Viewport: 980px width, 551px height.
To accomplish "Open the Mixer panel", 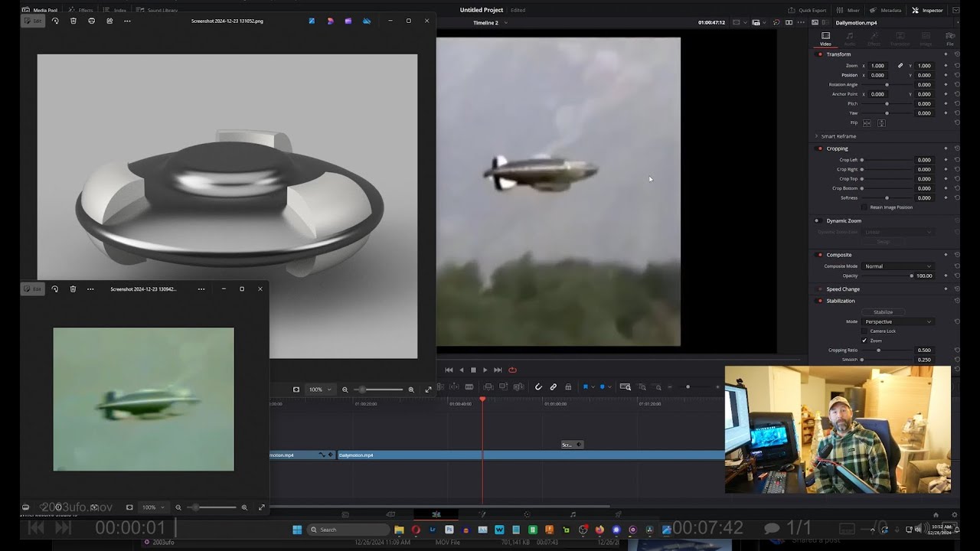I will pos(849,10).
